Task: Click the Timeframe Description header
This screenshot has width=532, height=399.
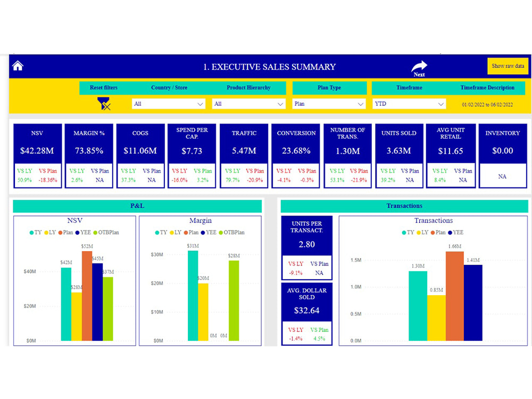Action: [487, 88]
